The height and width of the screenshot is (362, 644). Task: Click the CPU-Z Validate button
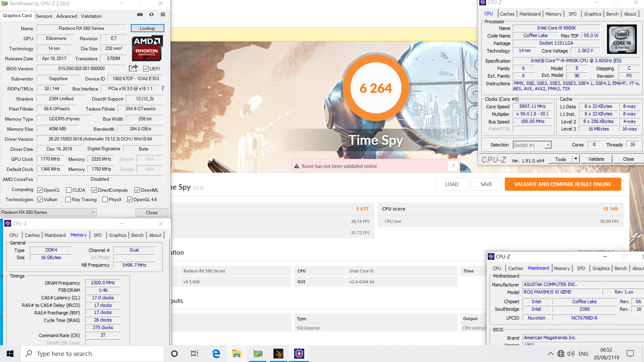pyautogui.click(x=596, y=159)
